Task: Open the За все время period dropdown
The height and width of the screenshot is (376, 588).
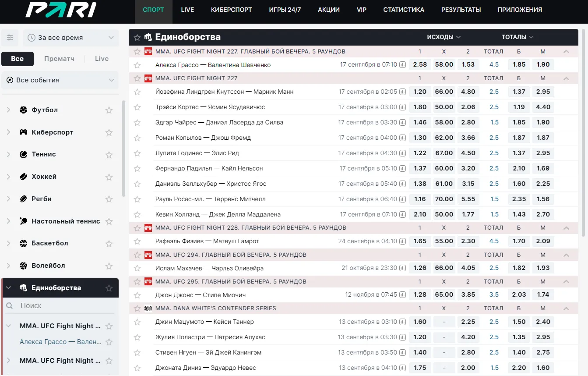Action: click(x=71, y=38)
